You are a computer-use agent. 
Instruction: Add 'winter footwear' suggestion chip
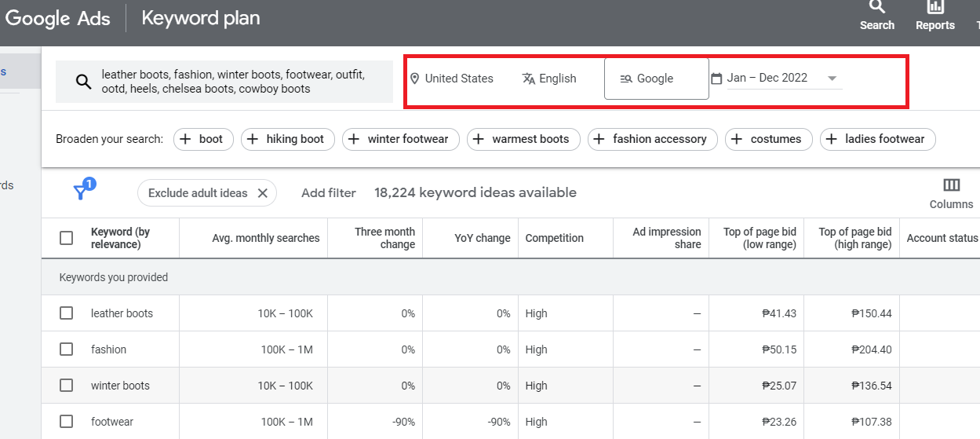tap(401, 139)
